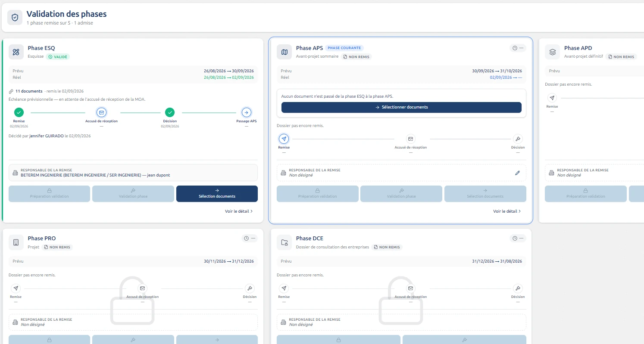
Task: Click the jennifer GUIRADO name in ESQ
Action: pyautogui.click(x=46, y=136)
